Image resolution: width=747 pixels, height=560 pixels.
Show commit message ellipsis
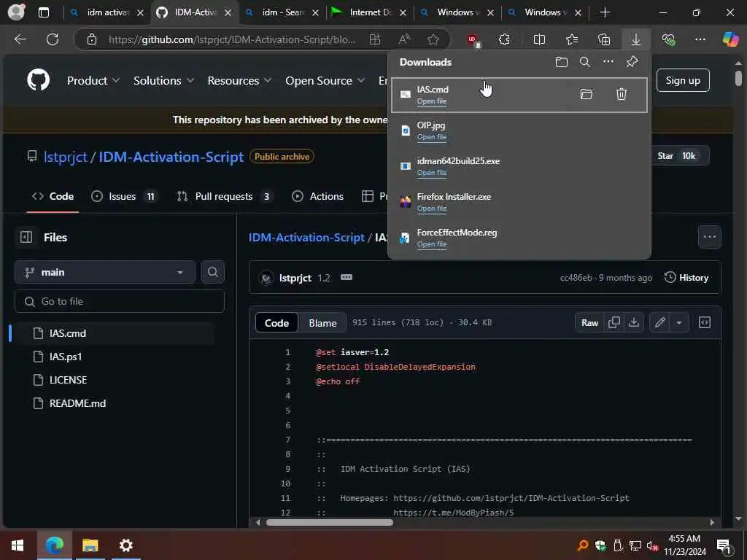347,277
